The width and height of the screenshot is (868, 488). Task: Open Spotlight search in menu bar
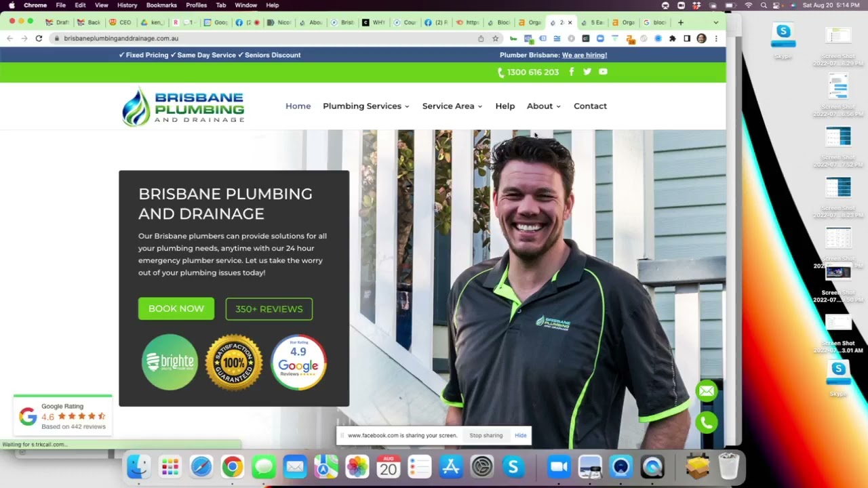[764, 5]
